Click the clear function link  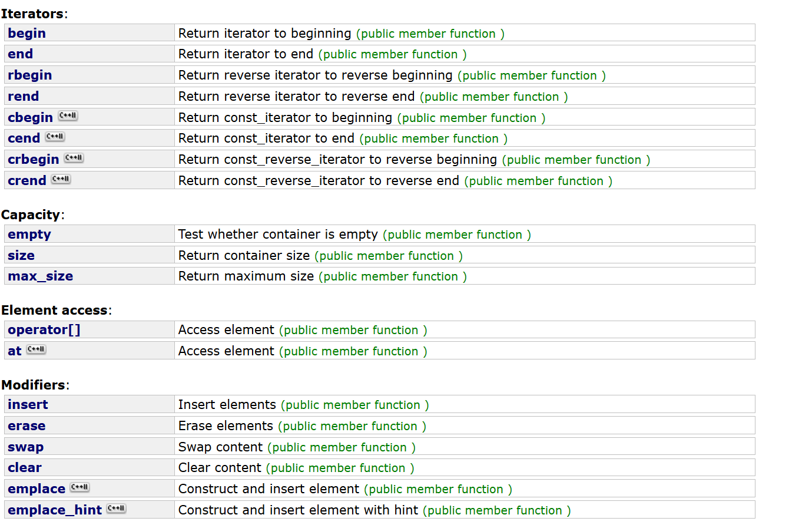25,468
